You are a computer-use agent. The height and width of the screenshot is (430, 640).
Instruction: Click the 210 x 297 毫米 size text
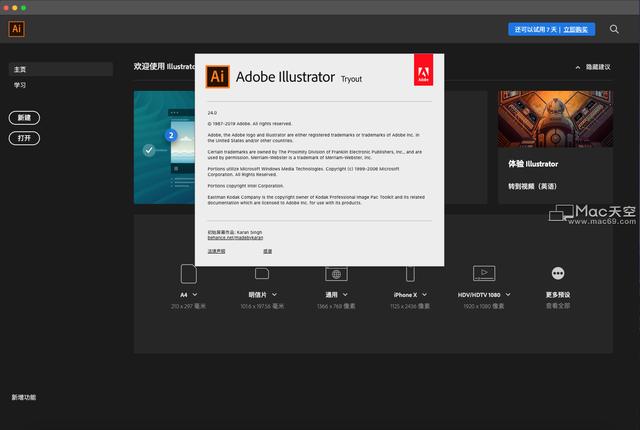click(188, 306)
